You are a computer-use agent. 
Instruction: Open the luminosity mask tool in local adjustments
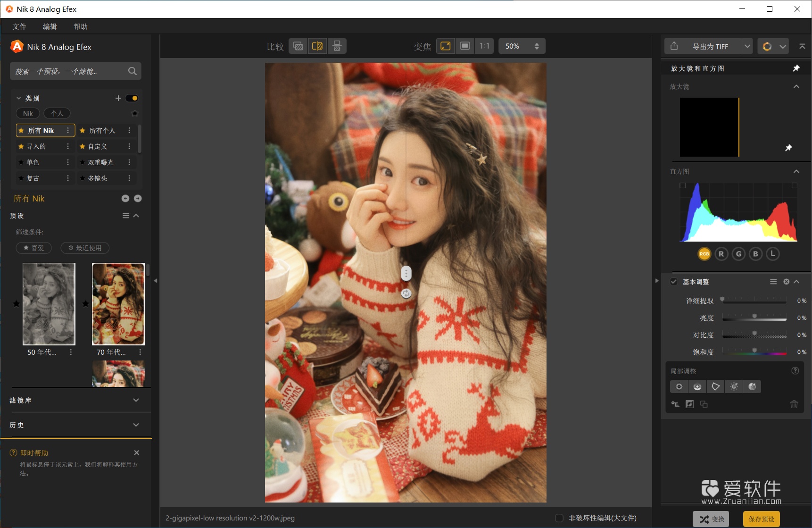[734, 386]
